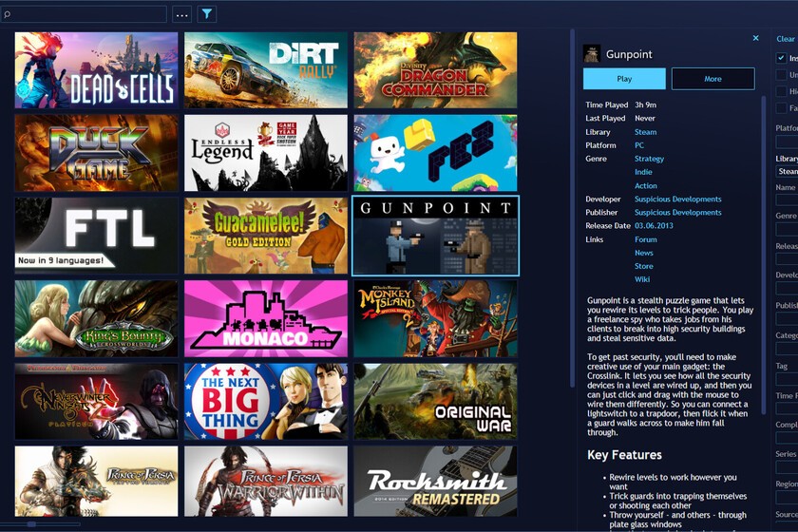The height and width of the screenshot is (532, 798).
Task: Open the Wiki link
Action: [x=642, y=279]
